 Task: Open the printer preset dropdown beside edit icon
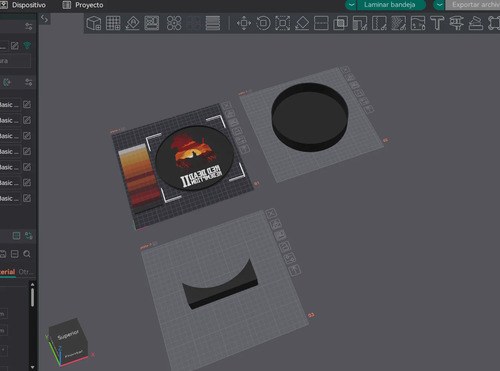click(x=4, y=46)
